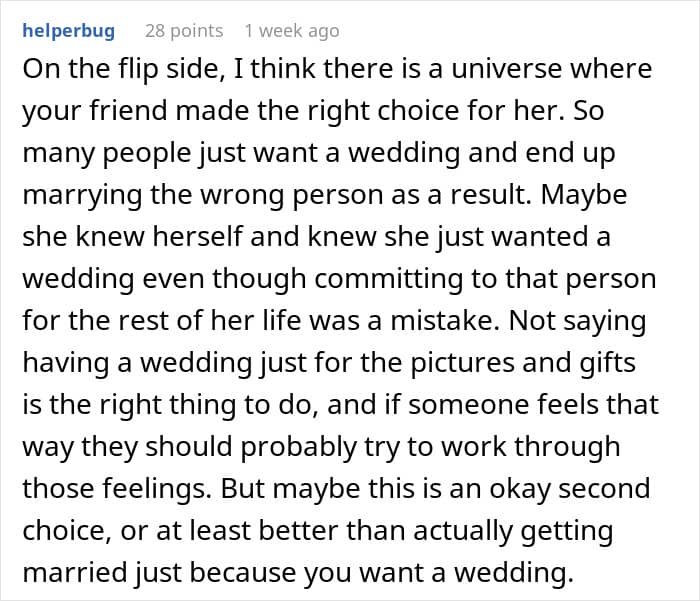Click the word 'Maybe' after 'as a result.'
Viewport: 700px width, 601px height.
[x=584, y=195]
